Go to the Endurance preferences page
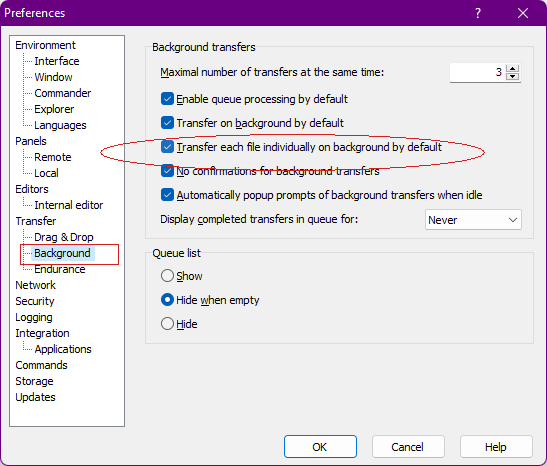 (60, 269)
